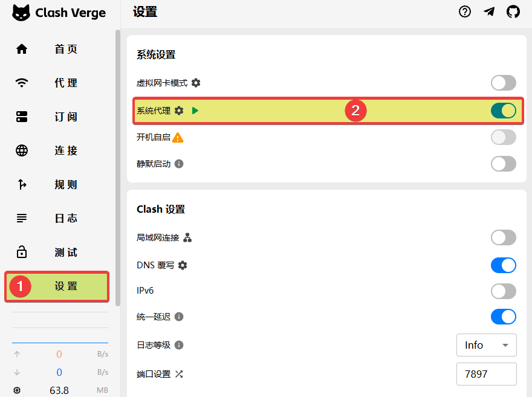Toggle the 开机自启 switch
The width and height of the screenshot is (532, 397).
(504, 138)
